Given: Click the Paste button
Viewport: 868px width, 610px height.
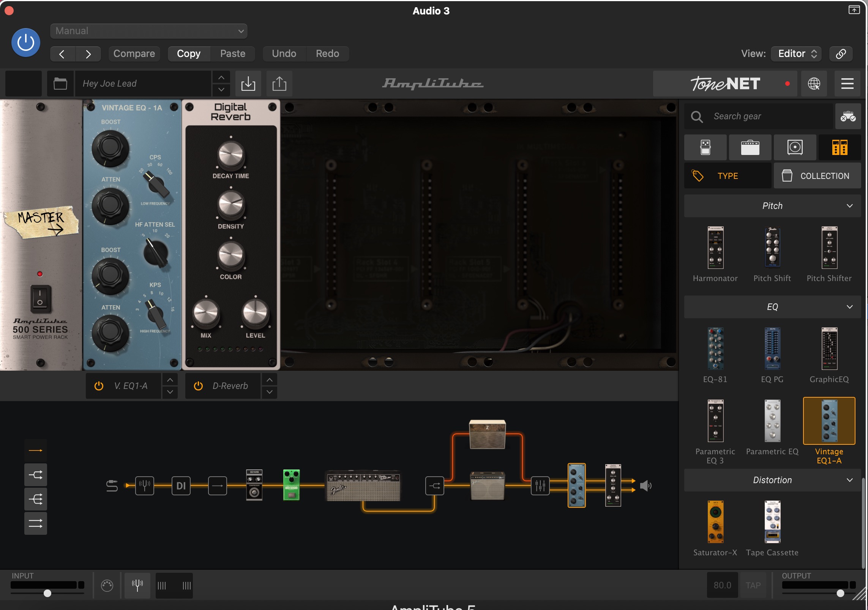Looking at the screenshot, I should point(233,54).
